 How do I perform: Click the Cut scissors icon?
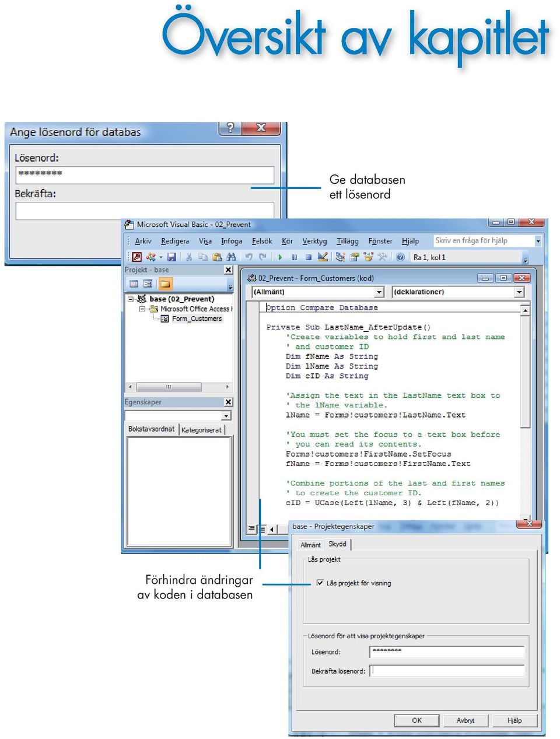point(188,257)
